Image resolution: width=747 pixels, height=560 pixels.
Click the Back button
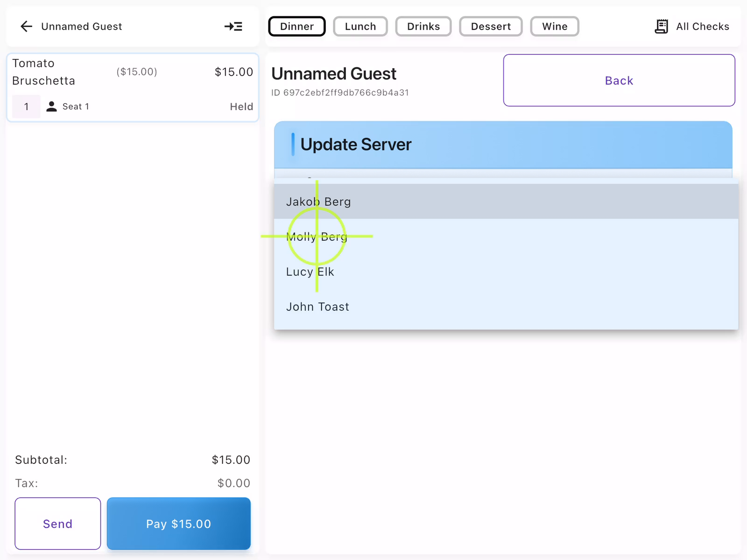619,80
